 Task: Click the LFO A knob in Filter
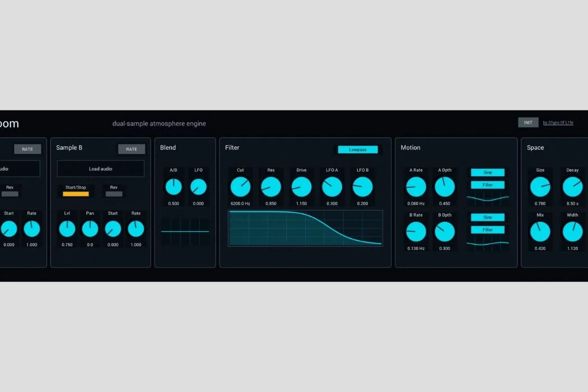(332, 187)
